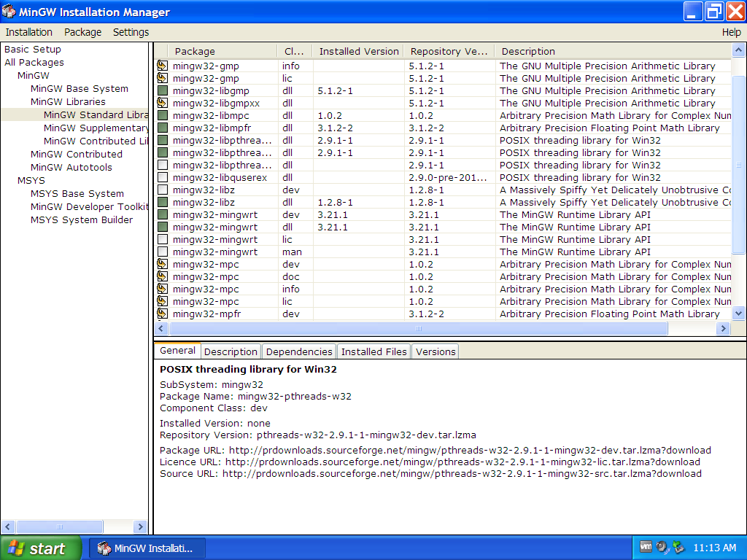747x560 pixels.
Task: Click the status icon for mingw32-gmp lic
Action: 163,78
